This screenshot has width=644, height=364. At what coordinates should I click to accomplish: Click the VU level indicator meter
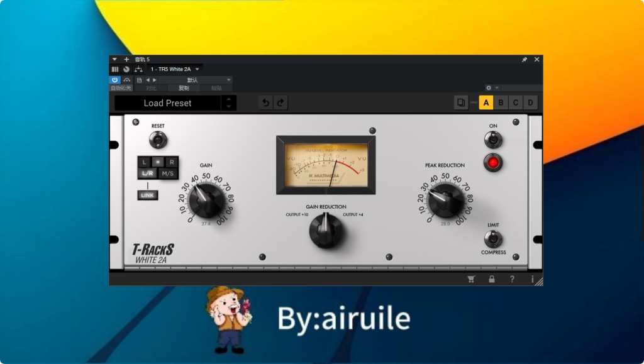[326, 165]
